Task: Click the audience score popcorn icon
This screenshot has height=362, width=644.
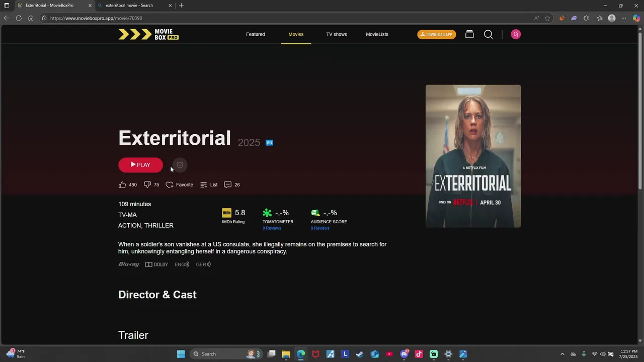Action: (x=315, y=213)
